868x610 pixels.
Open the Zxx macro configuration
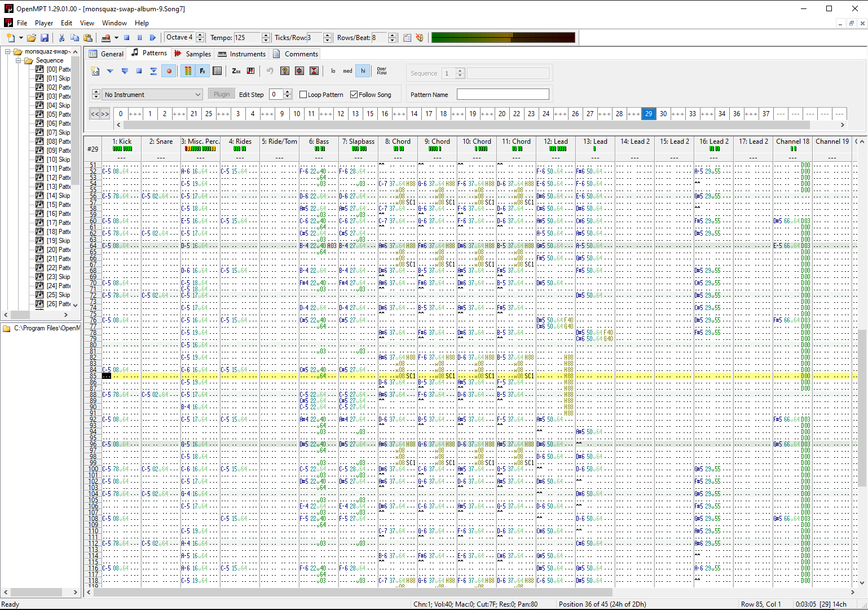point(236,71)
